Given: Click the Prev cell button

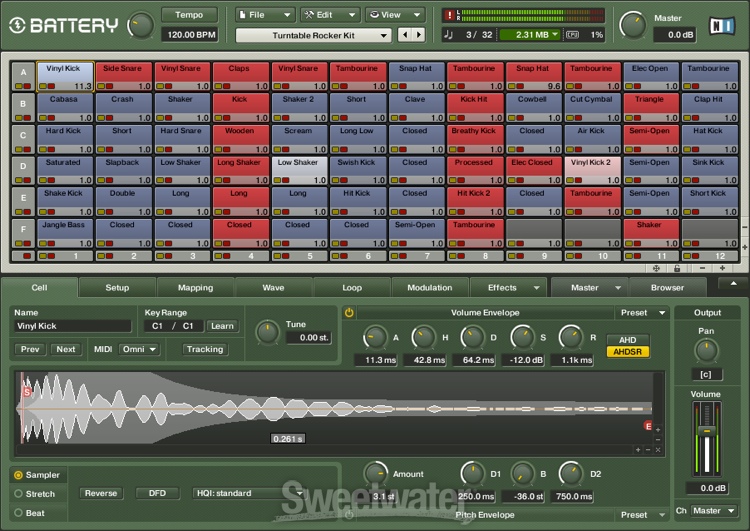Looking at the screenshot, I should 30,349.
